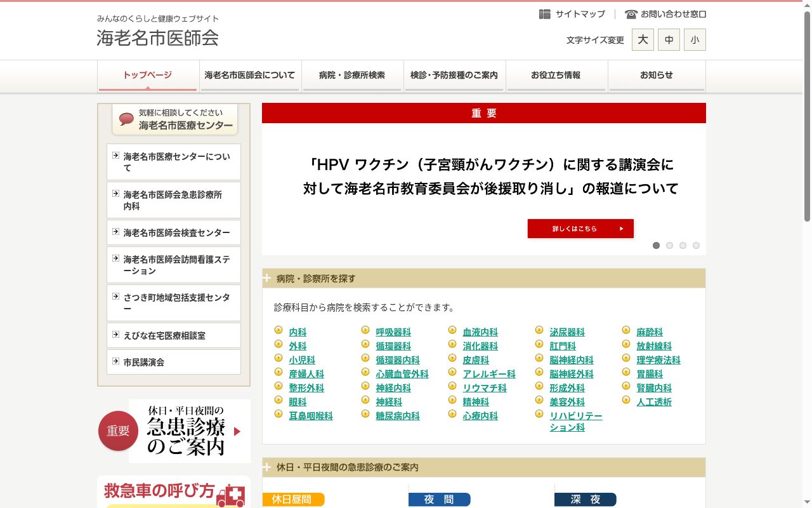Set text size to 小
The width and height of the screenshot is (812, 508).
coord(695,39)
